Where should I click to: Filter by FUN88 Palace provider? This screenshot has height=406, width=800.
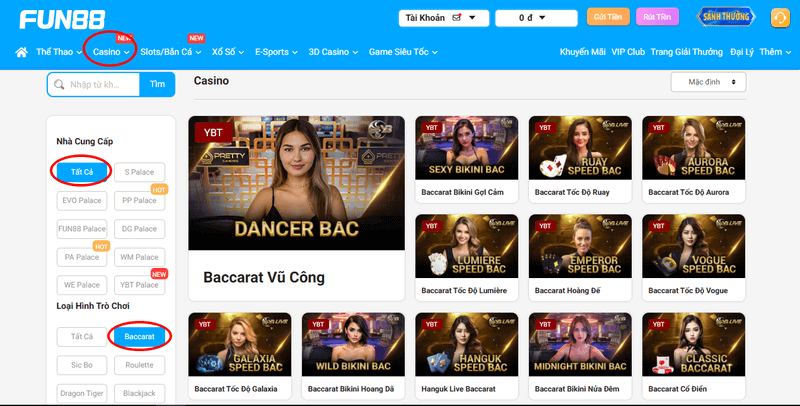[x=82, y=229]
